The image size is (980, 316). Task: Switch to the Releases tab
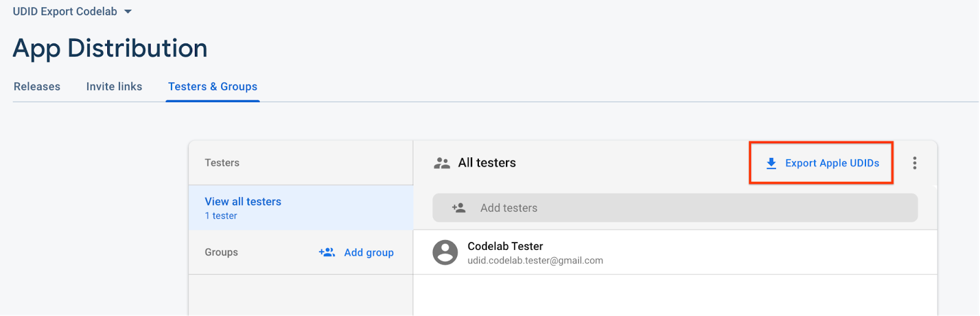coord(37,86)
